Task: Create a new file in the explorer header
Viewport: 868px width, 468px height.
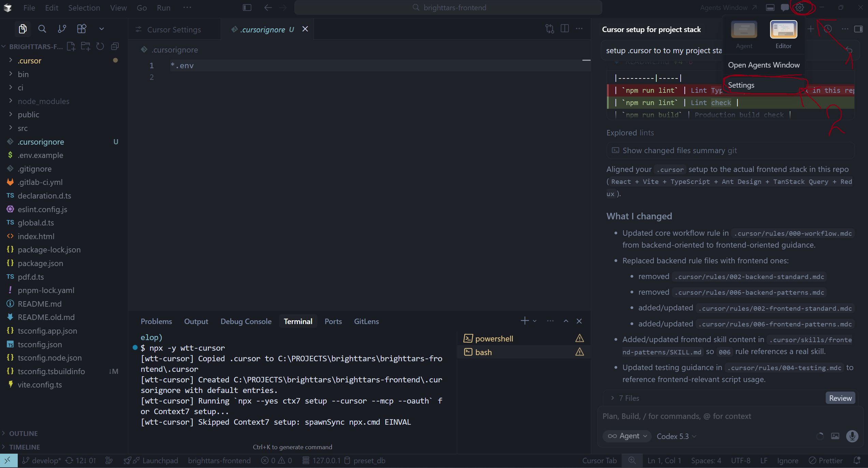Action: pos(71,46)
